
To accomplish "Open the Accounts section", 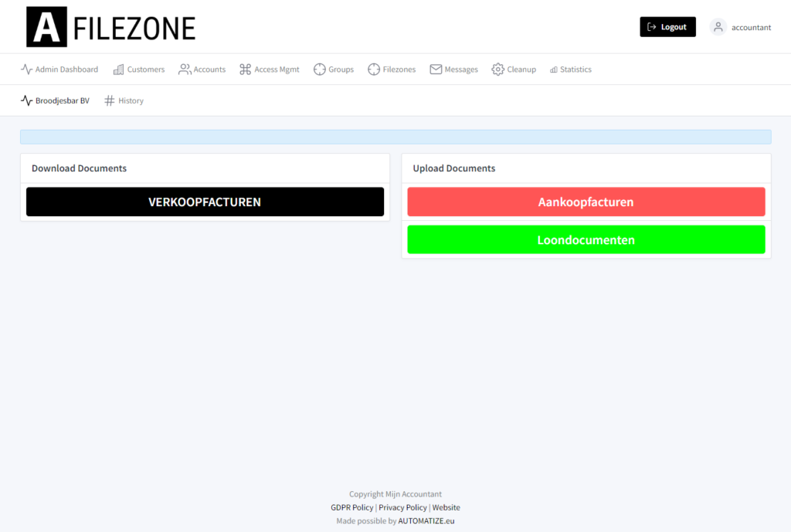I will [x=202, y=69].
